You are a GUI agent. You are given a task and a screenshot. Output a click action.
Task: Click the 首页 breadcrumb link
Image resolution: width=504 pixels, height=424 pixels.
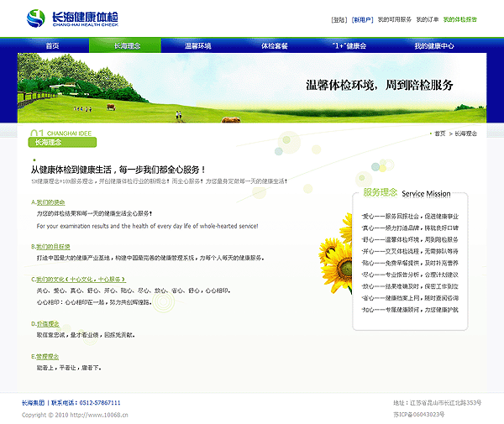coord(439,133)
